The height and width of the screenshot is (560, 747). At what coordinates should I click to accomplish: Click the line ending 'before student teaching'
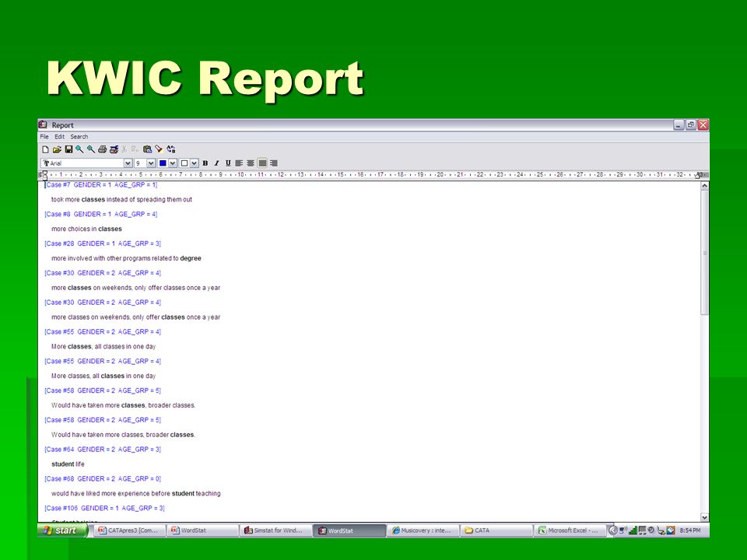[x=135, y=494]
